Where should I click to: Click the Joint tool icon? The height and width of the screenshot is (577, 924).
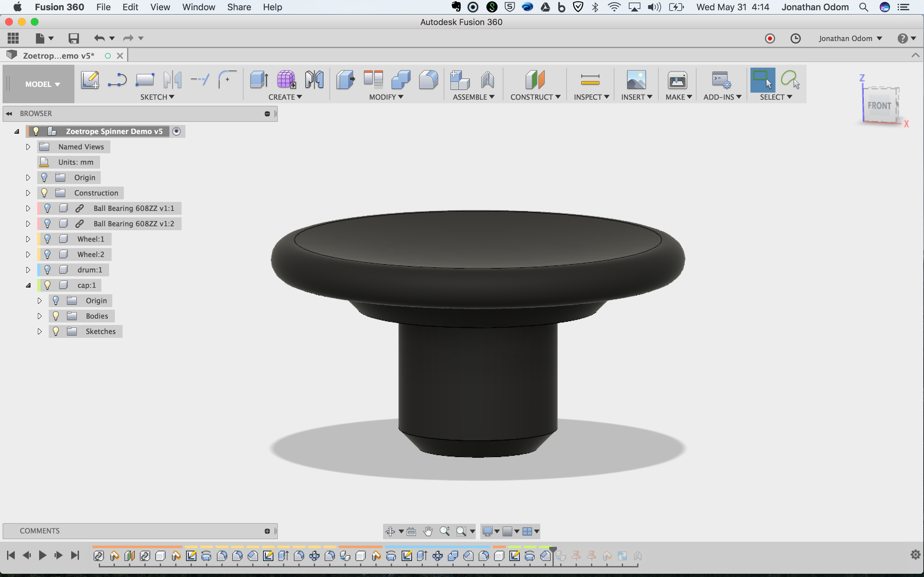click(x=487, y=80)
